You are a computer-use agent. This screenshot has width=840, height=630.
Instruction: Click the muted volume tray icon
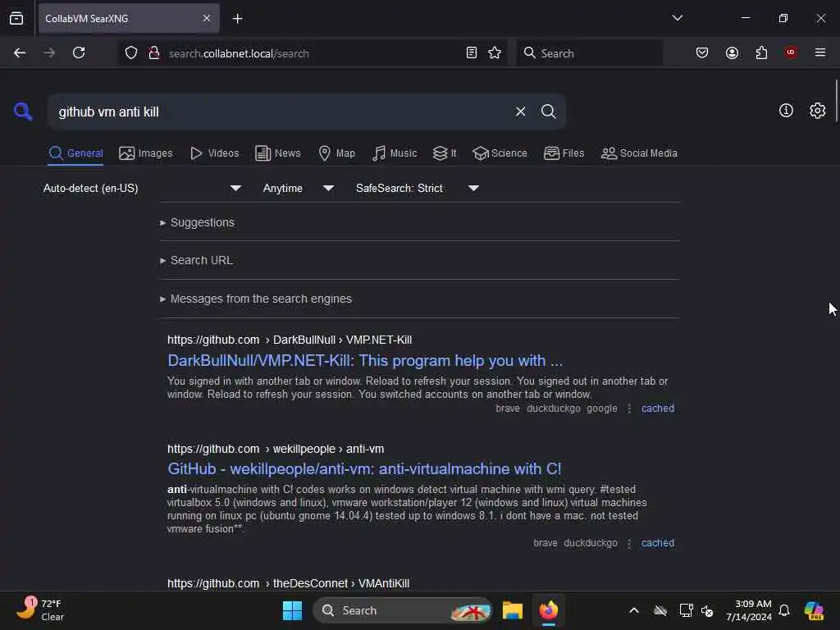pos(707,610)
